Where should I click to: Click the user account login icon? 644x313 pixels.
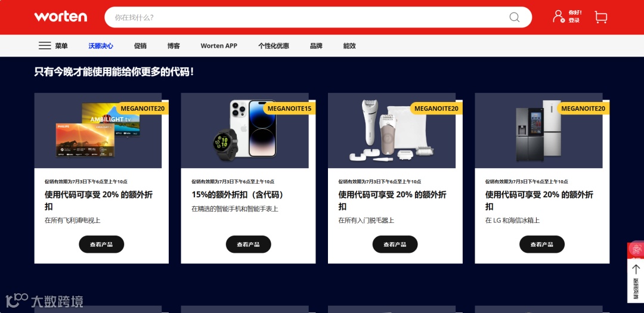click(559, 17)
